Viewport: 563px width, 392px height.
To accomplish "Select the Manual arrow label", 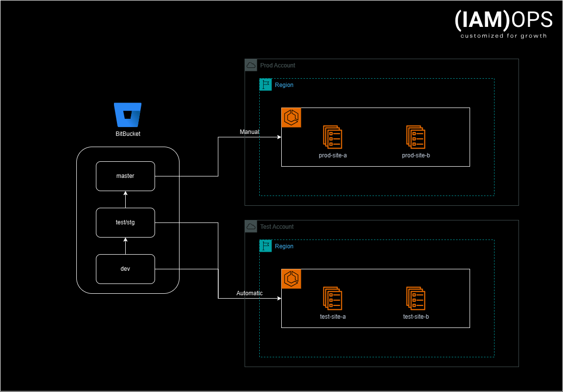I will point(249,132).
